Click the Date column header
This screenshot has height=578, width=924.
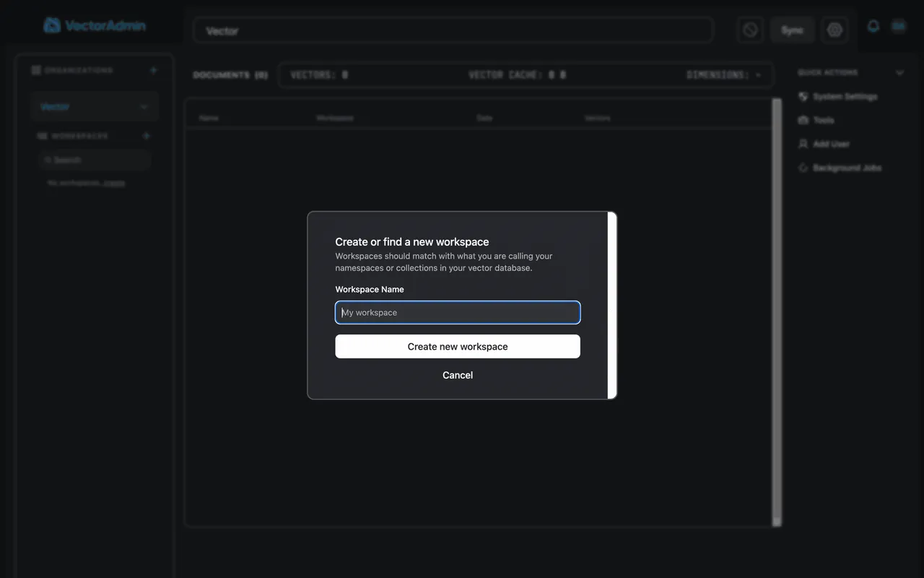point(484,118)
